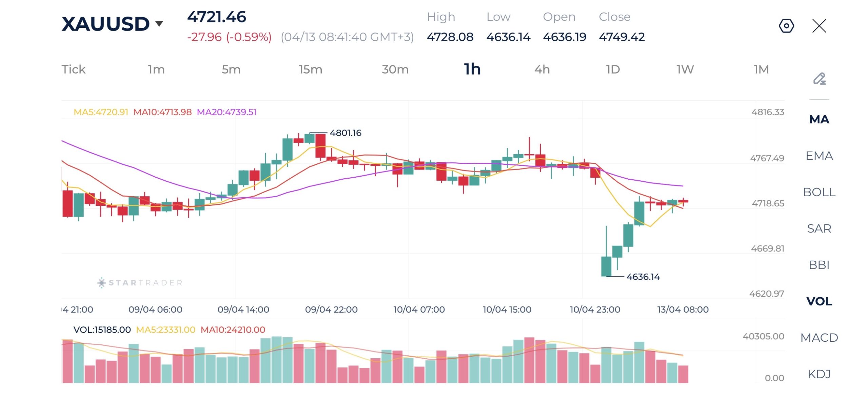The height and width of the screenshot is (399, 868).
Task: Switch to the 1M monthly timeframe
Action: click(x=761, y=69)
